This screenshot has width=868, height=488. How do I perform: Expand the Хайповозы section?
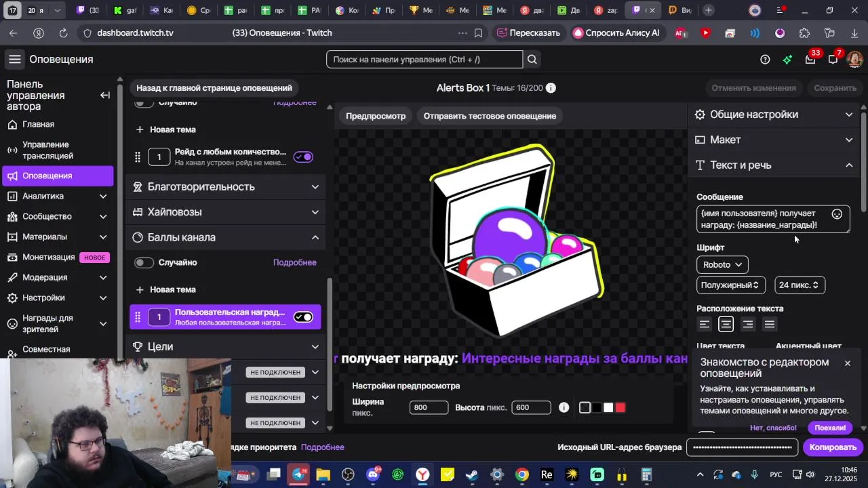click(225, 212)
